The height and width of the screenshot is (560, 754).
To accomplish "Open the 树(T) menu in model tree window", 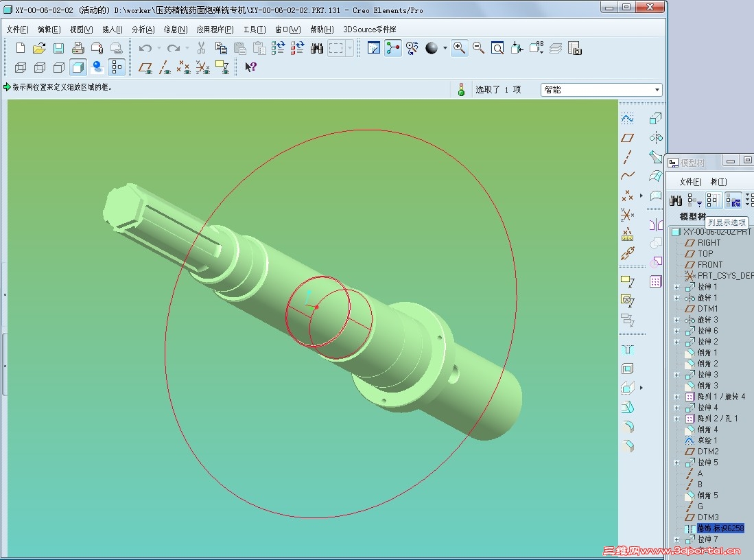I will coord(718,182).
